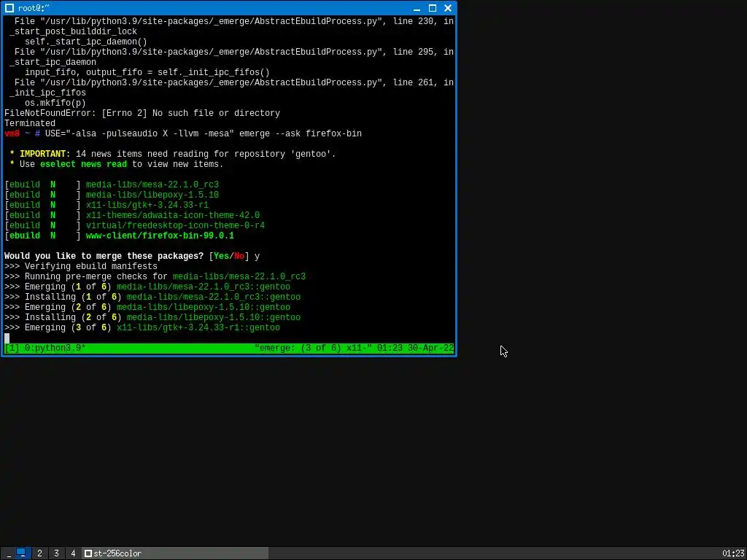
Task: Click 'Running pre-merge checks' line
Action: (155, 276)
